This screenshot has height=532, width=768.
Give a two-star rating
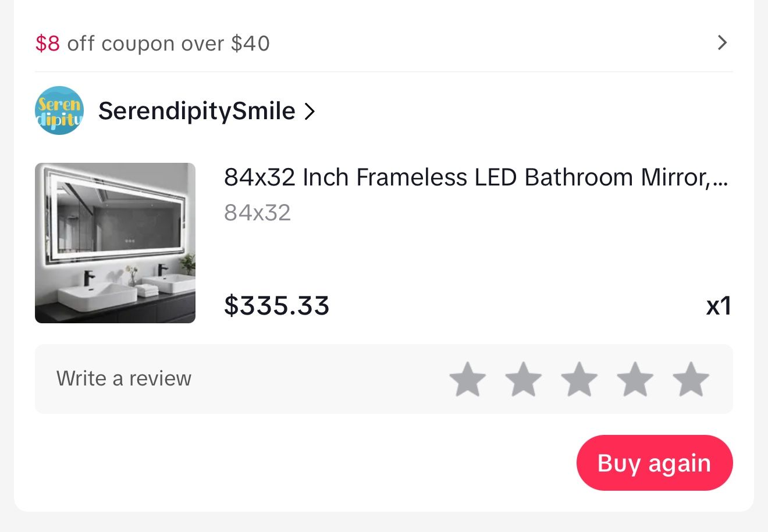click(524, 379)
